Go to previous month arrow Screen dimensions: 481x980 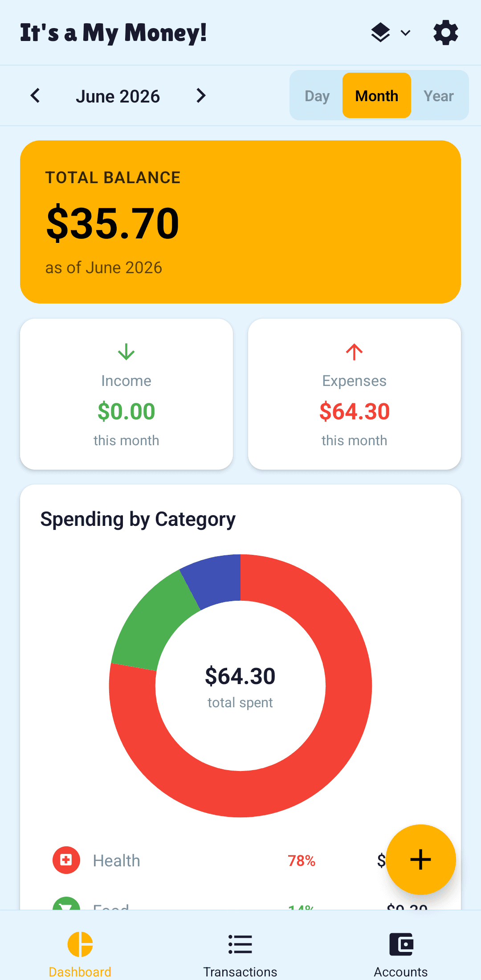tap(35, 95)
